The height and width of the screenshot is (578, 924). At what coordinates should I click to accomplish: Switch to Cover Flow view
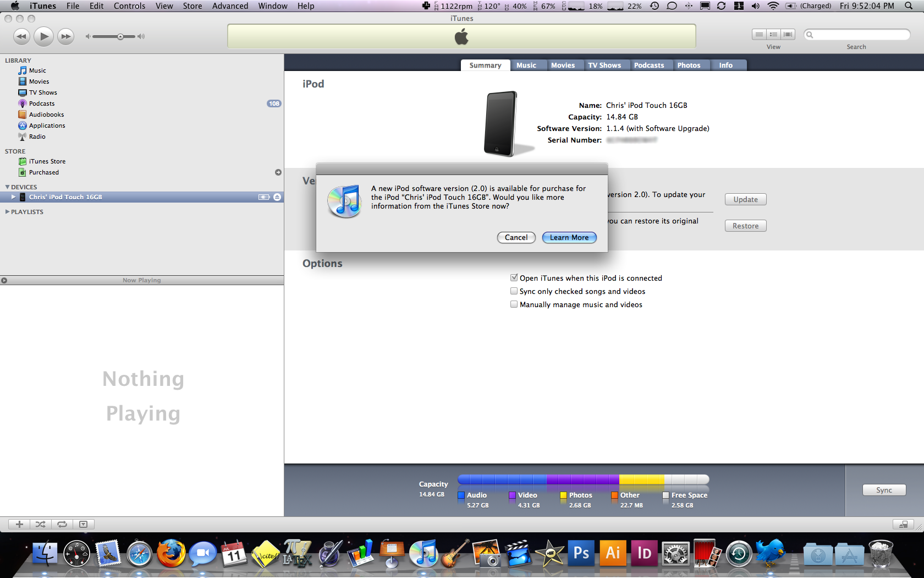coord(788,34)
